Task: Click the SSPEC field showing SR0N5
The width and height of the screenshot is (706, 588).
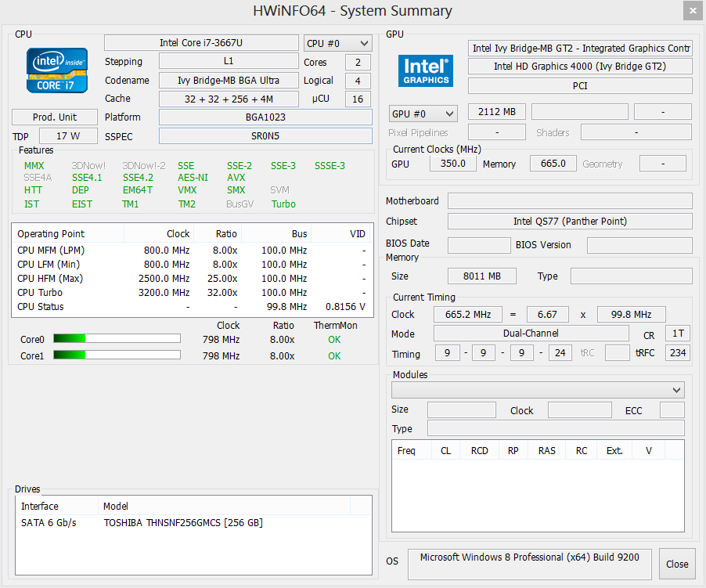Action: tap(265, 135)
